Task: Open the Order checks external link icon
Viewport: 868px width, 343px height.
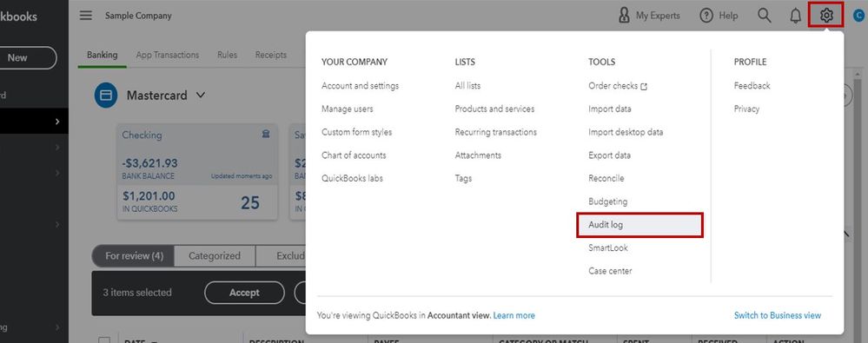Action: pyautogui.click(x=644, y=86)
